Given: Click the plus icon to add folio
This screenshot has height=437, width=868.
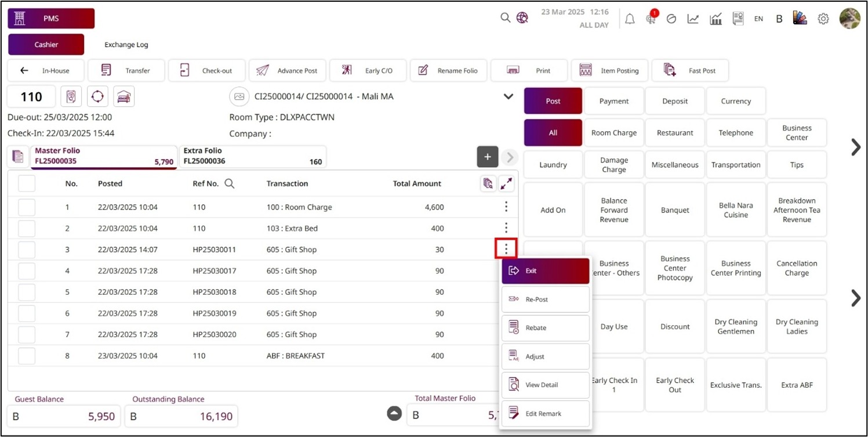Looking at the screenshot, I should click(488, 157).
